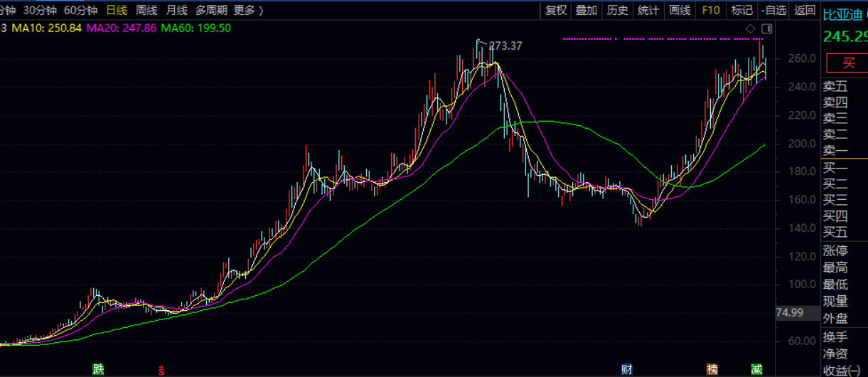The image size is (868, 377).
Task: Switch to the 月线 monthly chart tab
Action: 176,10
